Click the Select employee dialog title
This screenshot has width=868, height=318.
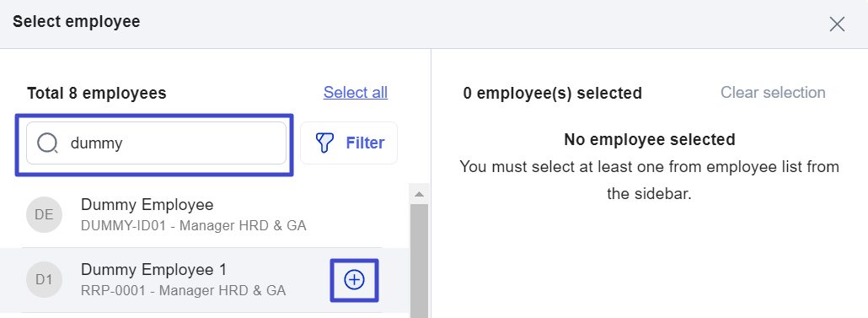click(x=77, y=22)
